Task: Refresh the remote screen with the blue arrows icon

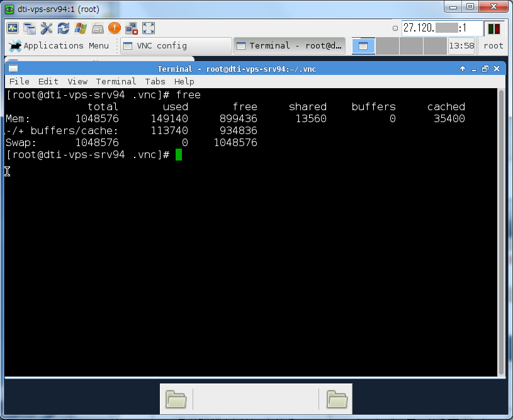Action: [x=64, y=28]
